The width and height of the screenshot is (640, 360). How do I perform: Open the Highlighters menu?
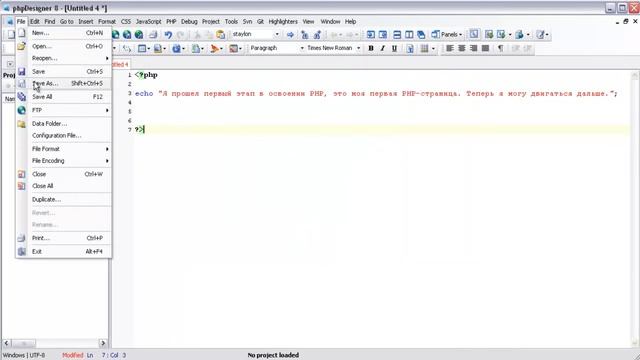point(283,22)
